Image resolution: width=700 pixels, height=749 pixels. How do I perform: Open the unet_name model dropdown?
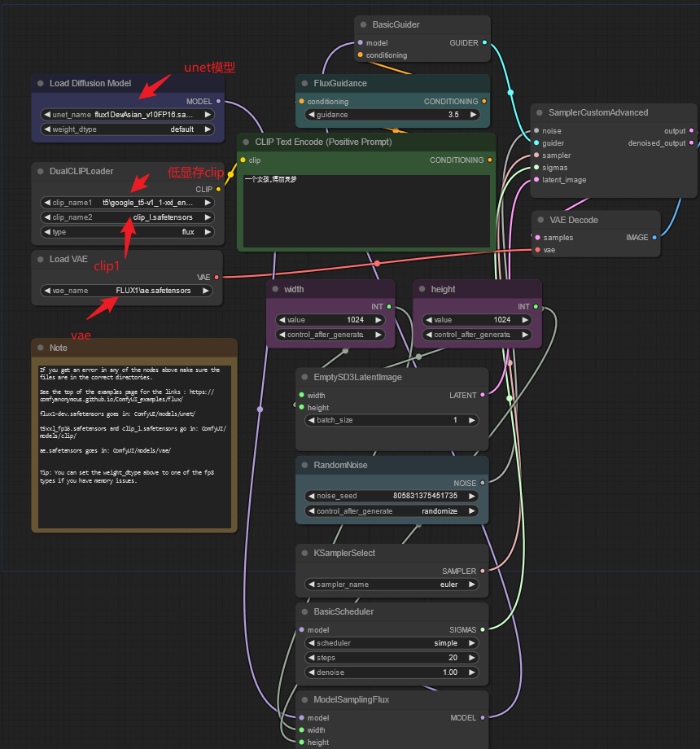point(127,115)
